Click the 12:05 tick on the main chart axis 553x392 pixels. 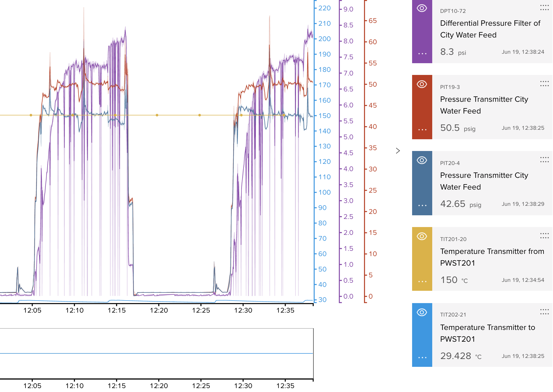click(x=32, y=310)
